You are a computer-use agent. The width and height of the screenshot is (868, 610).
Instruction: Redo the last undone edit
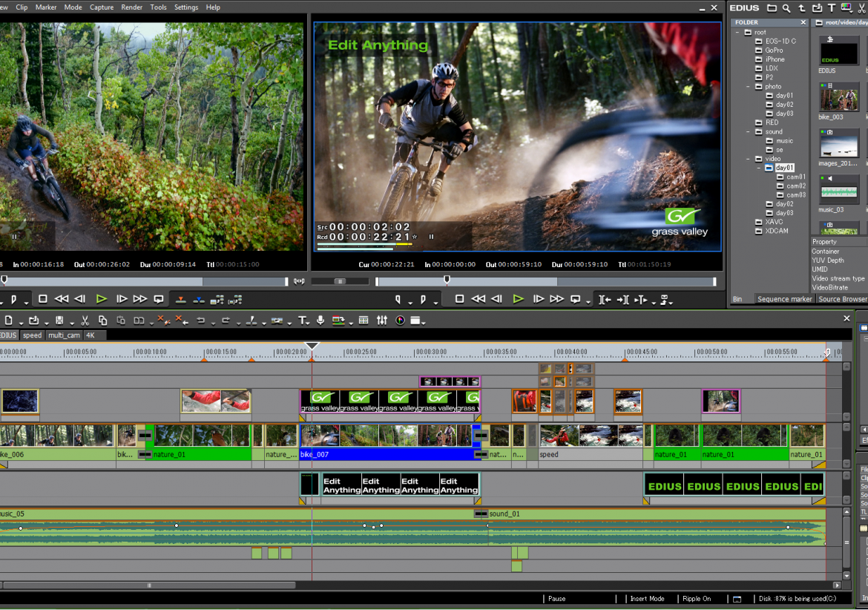pyautogui.click(x=226, y=321)
